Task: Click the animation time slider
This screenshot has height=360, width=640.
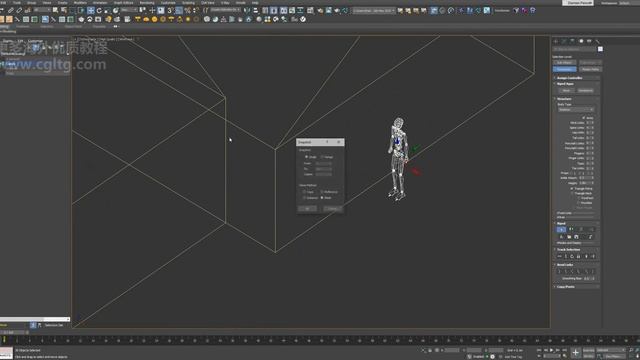Action: [x=14, y=332]
